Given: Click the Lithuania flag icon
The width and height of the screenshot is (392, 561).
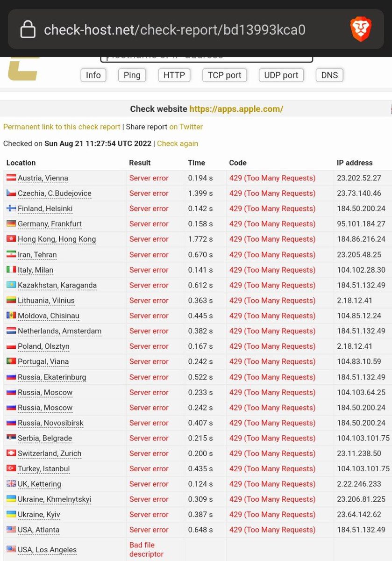Looking at the screenshot, I should coord(11,301).
